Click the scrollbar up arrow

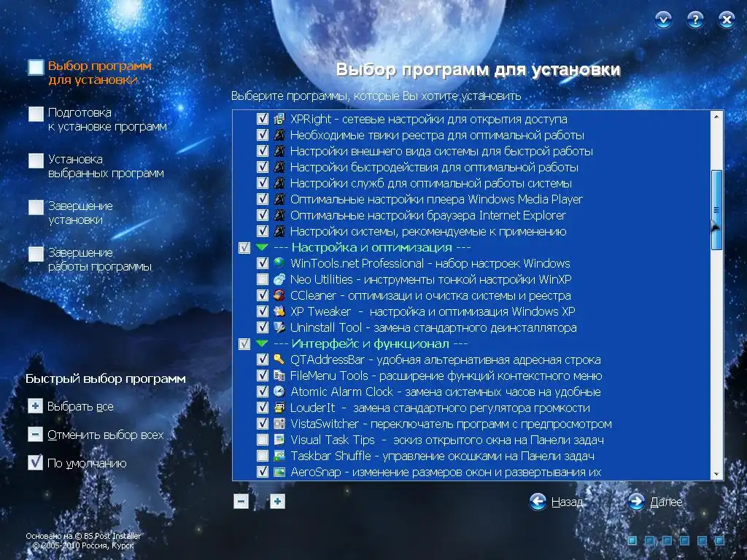click(716, 116)
